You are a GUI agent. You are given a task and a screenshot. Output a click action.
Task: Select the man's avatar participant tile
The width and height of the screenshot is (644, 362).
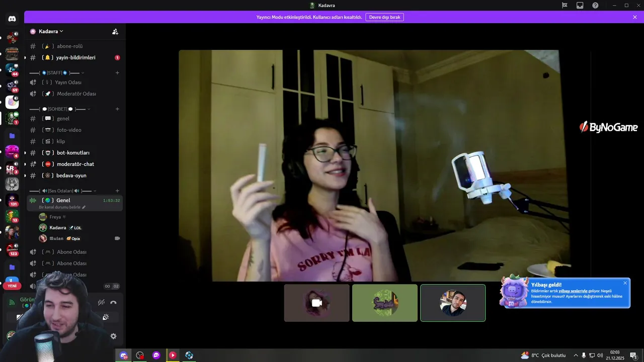click(453, 303)
